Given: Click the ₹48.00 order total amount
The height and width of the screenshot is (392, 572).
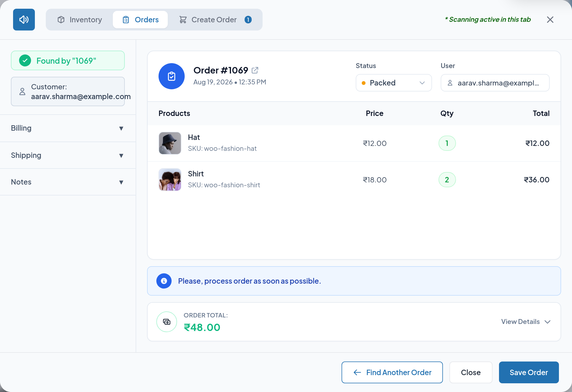Looking at the screenshot, I should point(202,327).
